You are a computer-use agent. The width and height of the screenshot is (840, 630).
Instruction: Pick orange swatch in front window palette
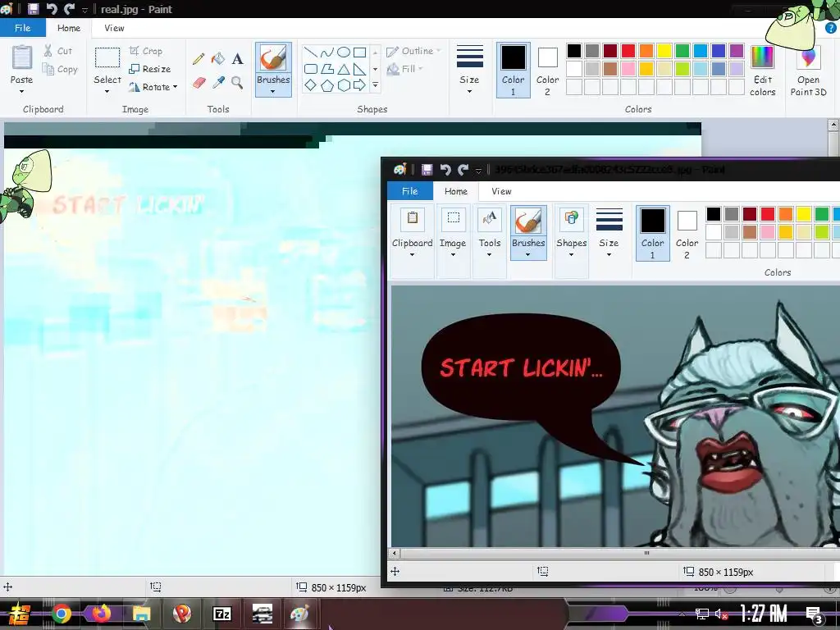click(x=786, y=214)
